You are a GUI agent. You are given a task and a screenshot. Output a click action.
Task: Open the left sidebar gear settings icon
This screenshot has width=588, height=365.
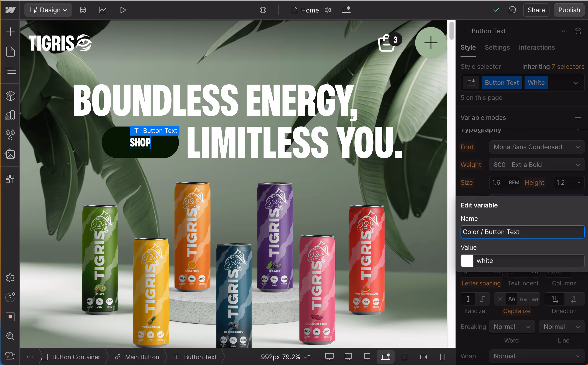pyautogui.click(x=10, y=278)
